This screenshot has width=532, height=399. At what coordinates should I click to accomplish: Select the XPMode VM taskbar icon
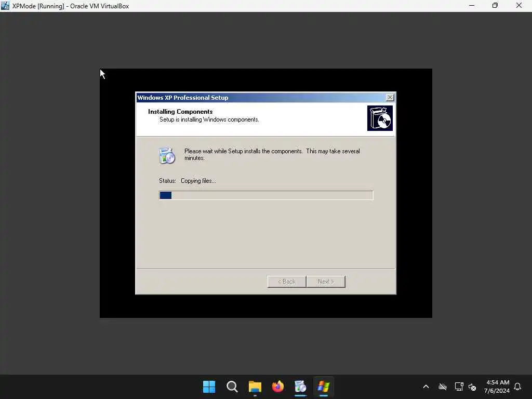click(324, 387)
